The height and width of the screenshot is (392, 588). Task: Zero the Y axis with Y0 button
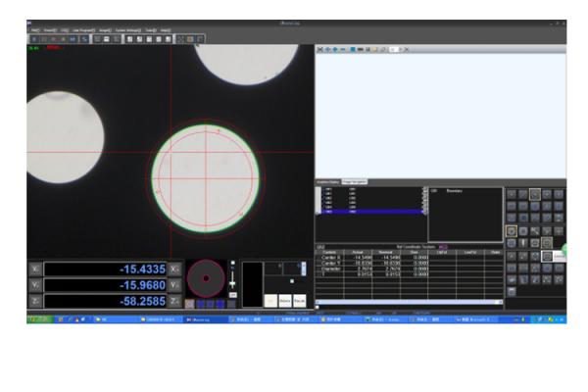click(174, 285)
